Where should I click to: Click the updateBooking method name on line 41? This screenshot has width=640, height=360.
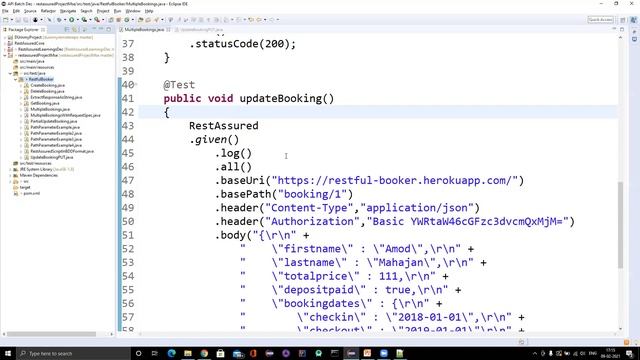280,98
